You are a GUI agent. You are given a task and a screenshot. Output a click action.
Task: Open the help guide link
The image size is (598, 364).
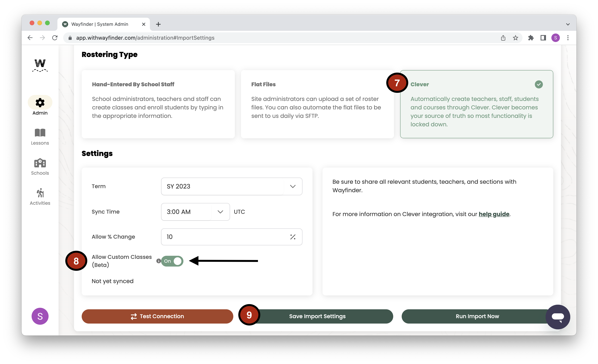pyautogui.click(x=494, y=214)
